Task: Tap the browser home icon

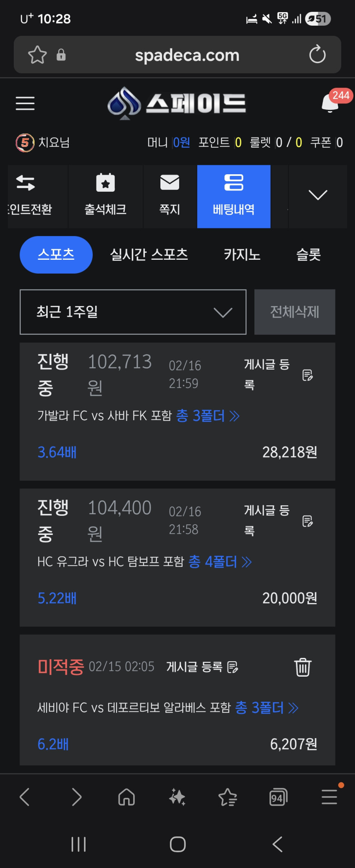Action: tap(127, 797)
